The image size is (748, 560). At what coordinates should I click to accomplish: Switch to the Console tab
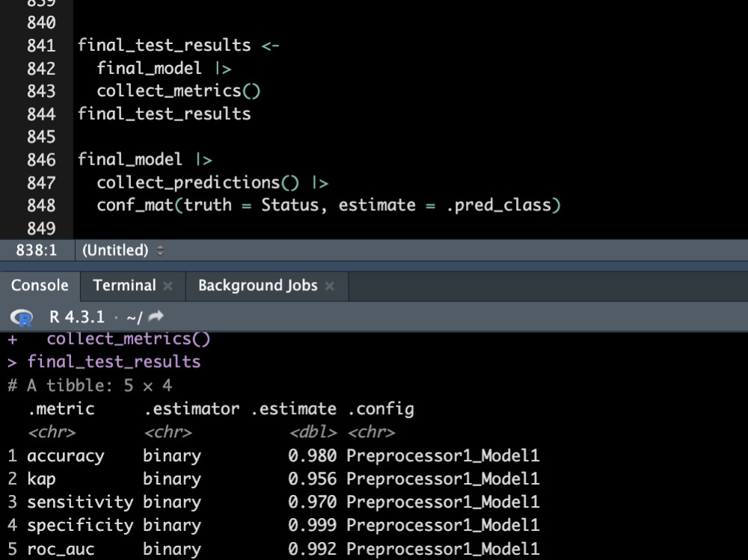coord(40,286)
